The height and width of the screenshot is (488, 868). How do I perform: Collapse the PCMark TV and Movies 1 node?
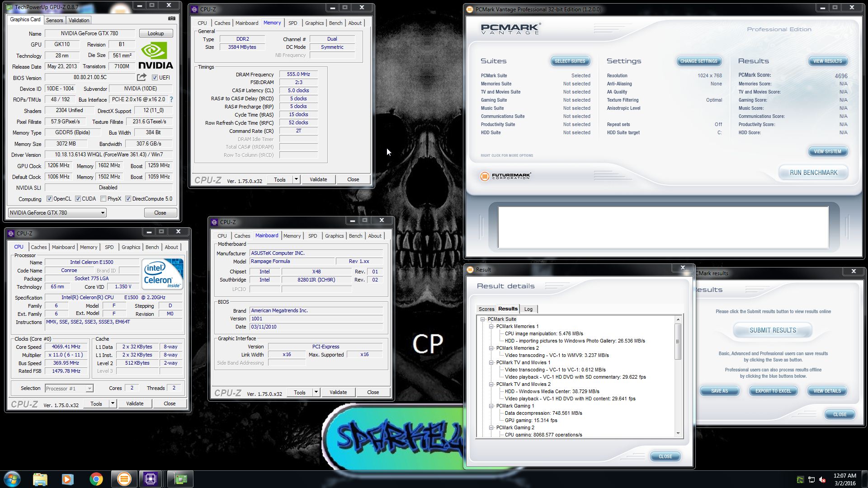coord(491,362)
